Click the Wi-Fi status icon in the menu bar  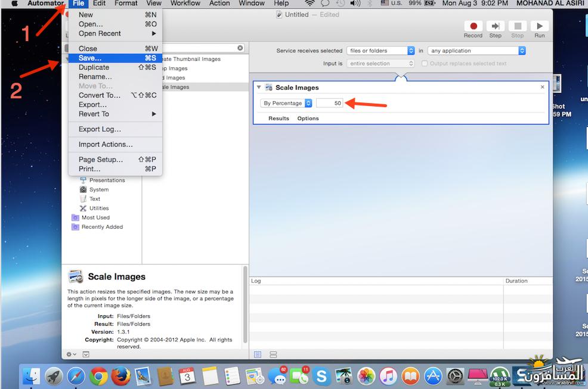pyautogui.click(x=310, y=4)
